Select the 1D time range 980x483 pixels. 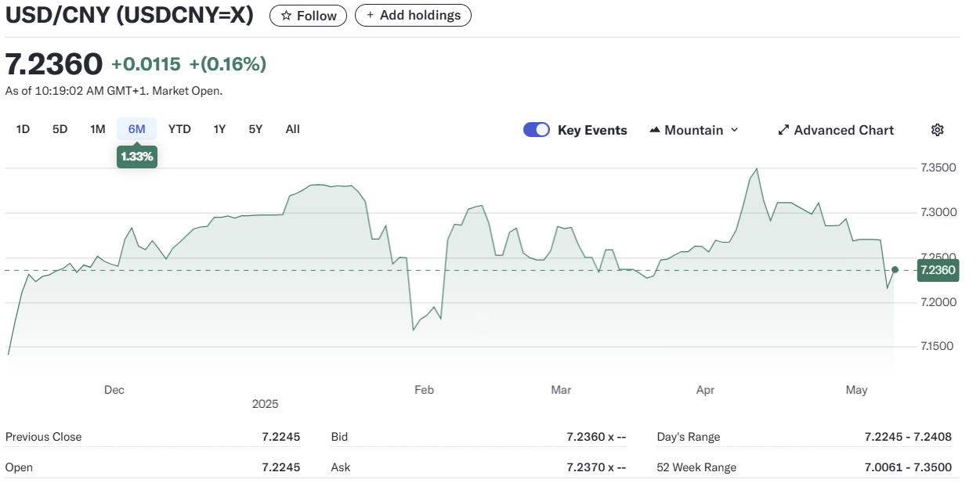(x=23, y=129)
